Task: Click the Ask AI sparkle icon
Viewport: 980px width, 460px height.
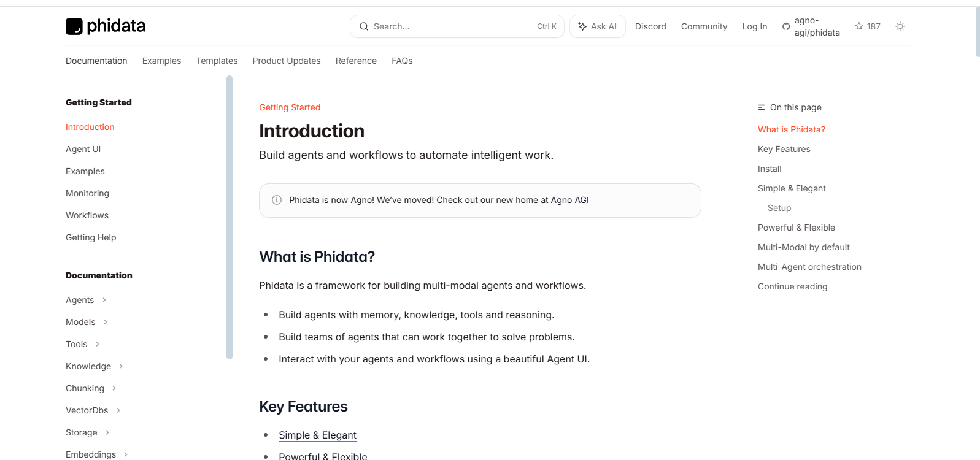Action: (x=582, y=26)
